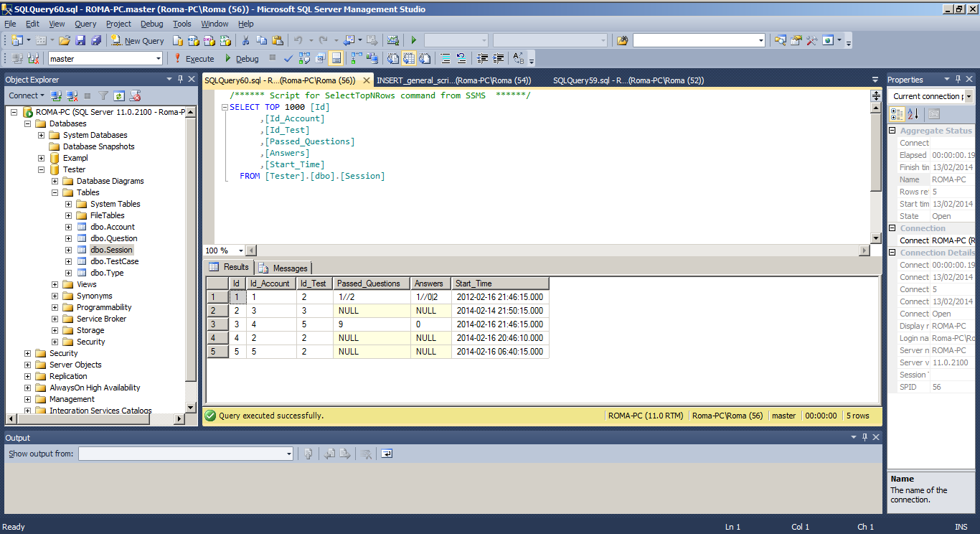Click the Save icon in toolbar

point(80,41)
